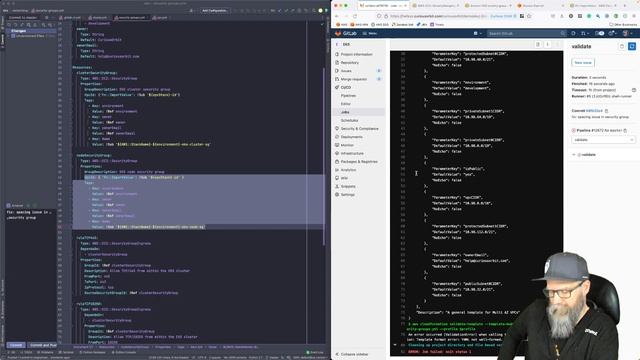
Task: Copy the commit SHA
Action: (607, 111)
